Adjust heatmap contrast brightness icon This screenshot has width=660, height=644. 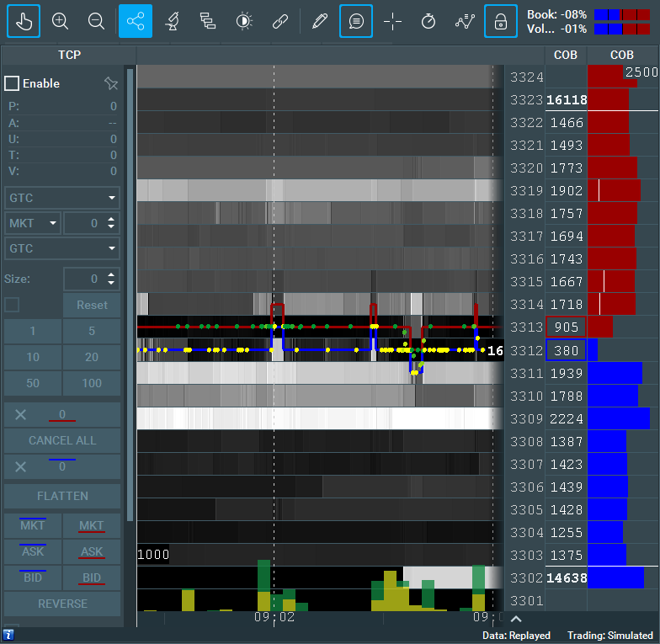244,21
